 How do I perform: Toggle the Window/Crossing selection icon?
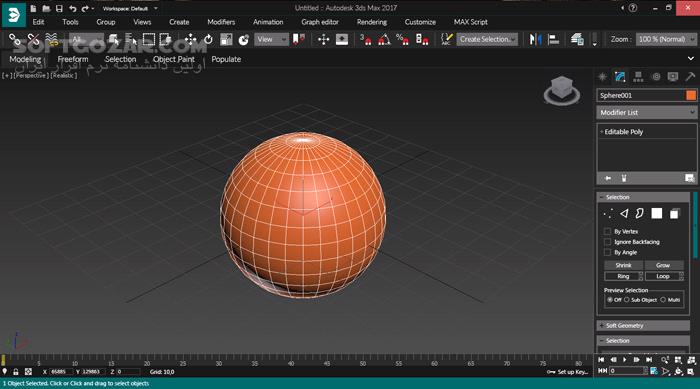click(x=166, y=39)
